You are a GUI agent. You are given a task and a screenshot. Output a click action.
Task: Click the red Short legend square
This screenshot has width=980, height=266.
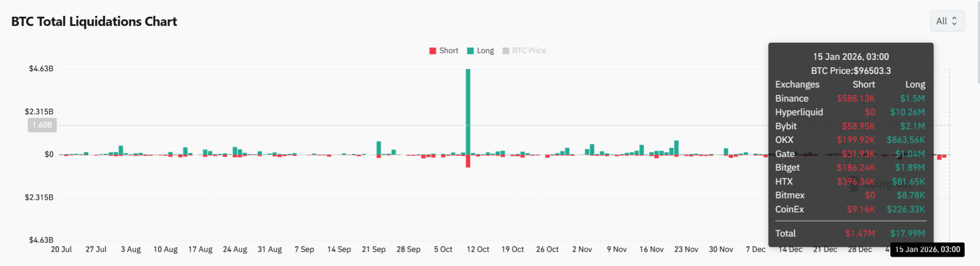point(433,51)
